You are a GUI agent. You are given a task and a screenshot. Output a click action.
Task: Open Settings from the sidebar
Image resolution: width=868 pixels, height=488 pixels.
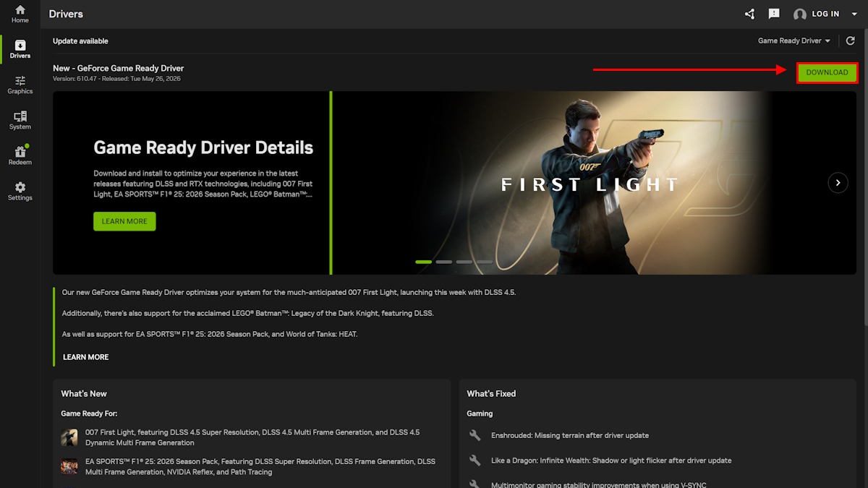20,191
